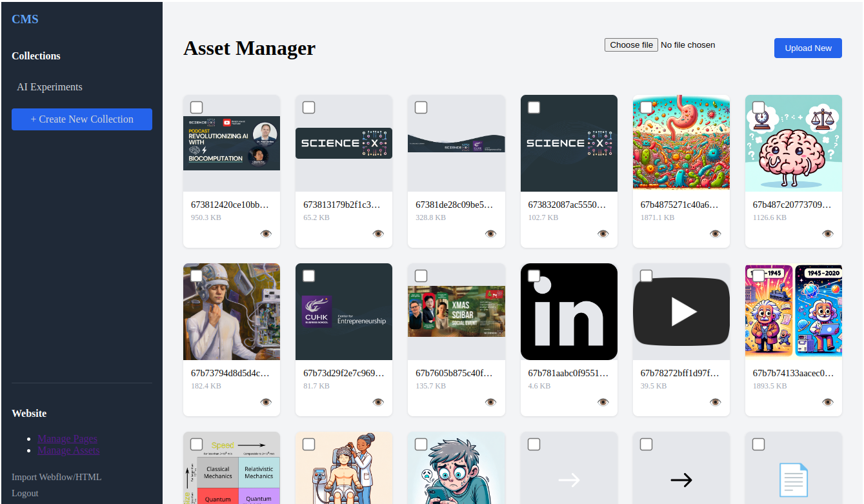Image resolution: width=864 pixels, height=504 pixels.
Task: Open Manage Pages link
Action: (x=67, y=439)
